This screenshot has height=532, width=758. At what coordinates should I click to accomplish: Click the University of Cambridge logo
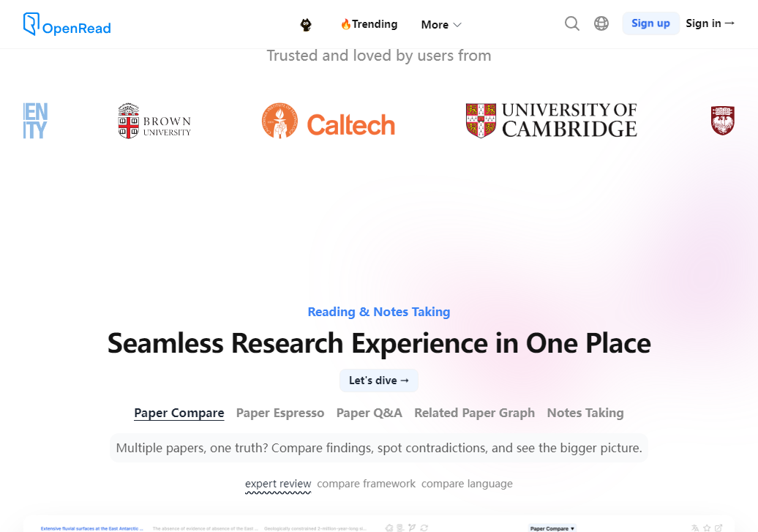click(551, 121)
